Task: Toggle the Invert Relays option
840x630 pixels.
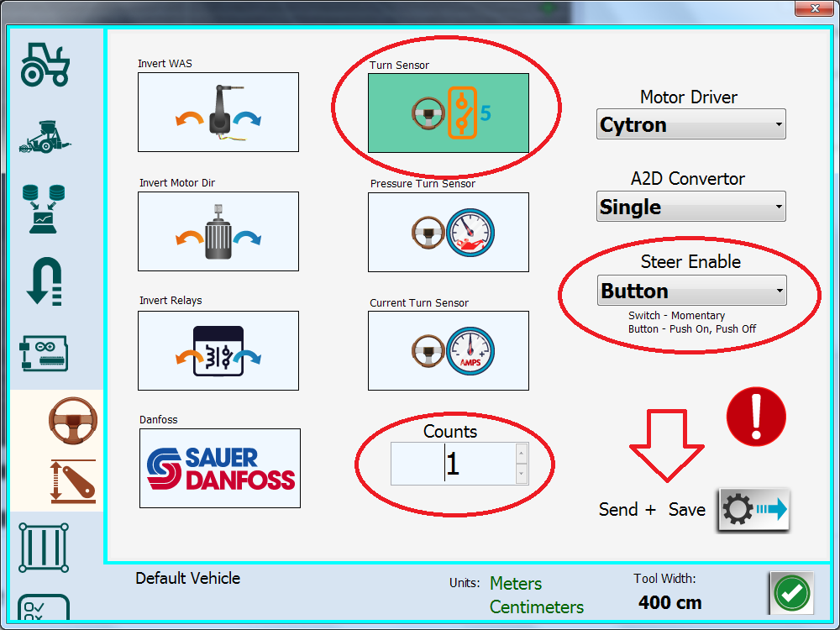Action: 218,350
